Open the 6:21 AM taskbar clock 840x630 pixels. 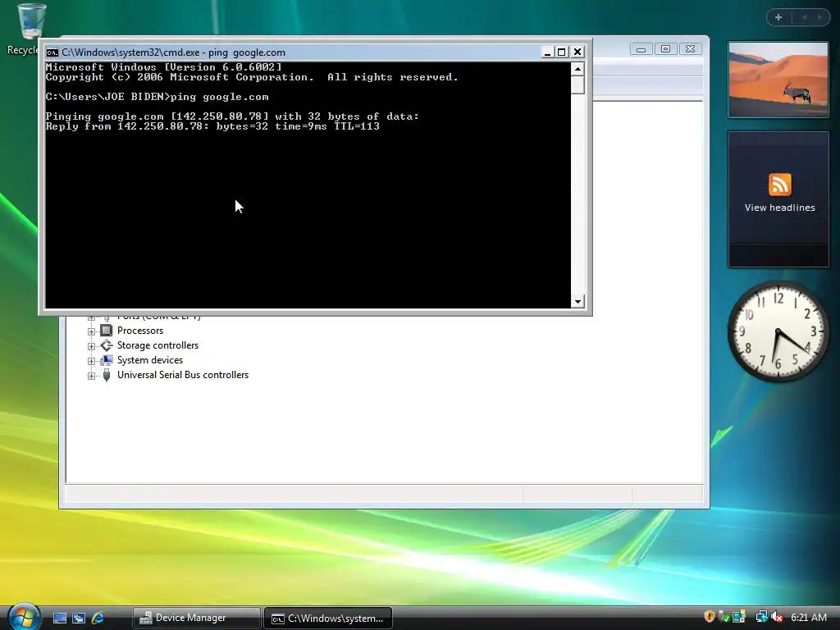click(x=808, y=618)
